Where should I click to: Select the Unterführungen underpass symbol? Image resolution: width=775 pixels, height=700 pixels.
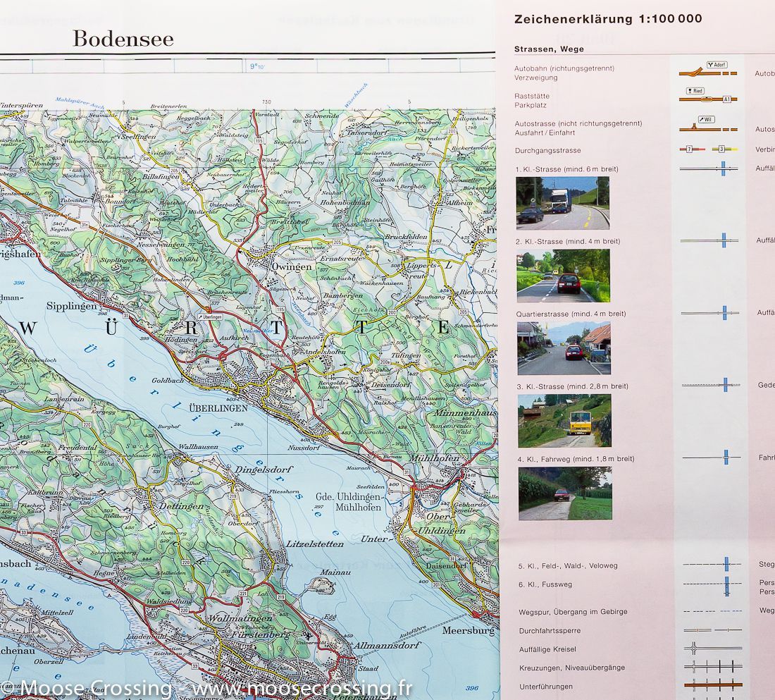[x=713, y=684]
